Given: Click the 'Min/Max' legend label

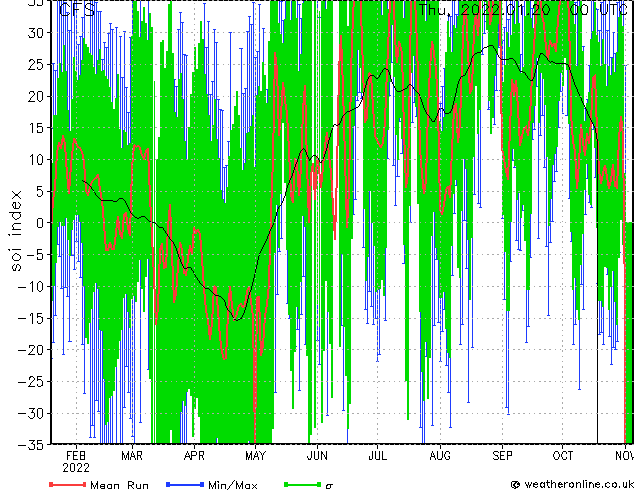Looking at the screenshot, I should 233,485.
